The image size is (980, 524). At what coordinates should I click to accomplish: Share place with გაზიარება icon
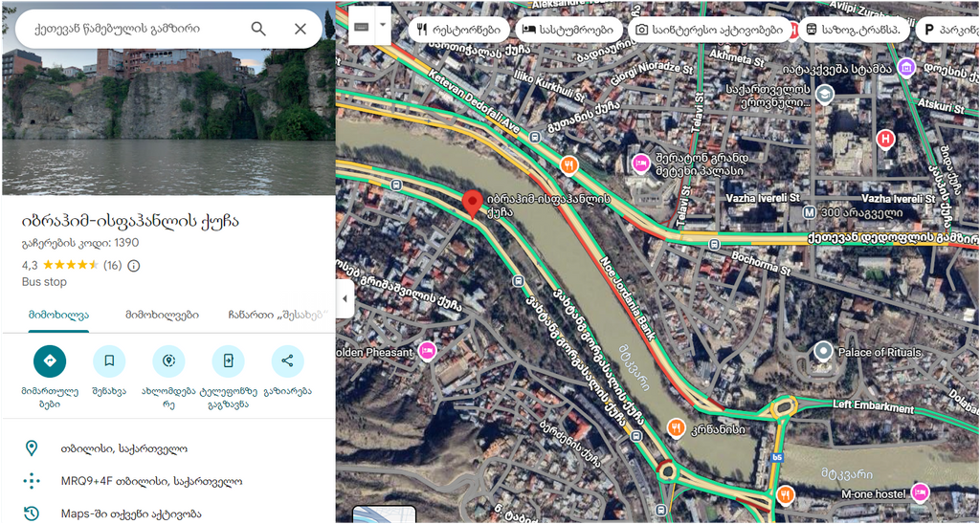tap(287, 361)
